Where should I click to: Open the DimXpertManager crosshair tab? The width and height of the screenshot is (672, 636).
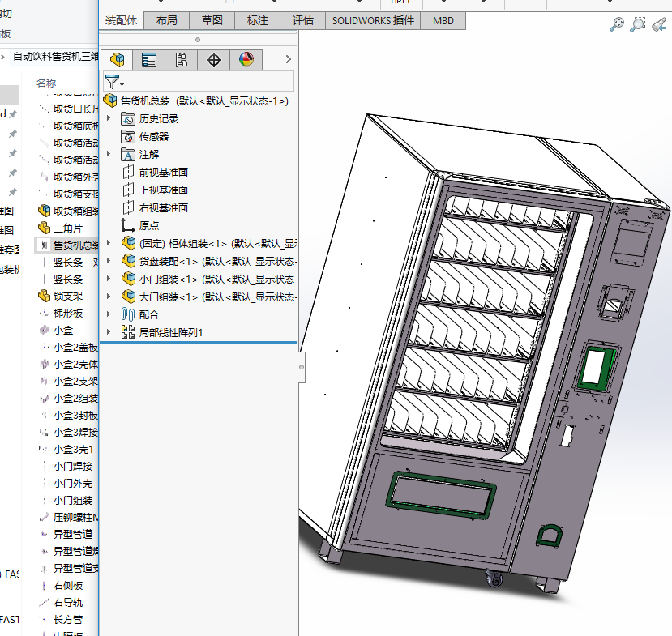pos(214,59)
